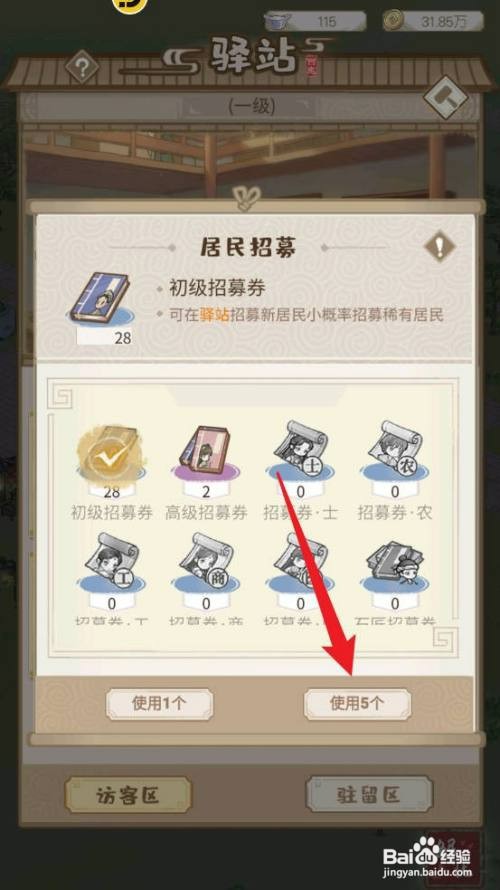This screenshot has width=500, height=890.
Task: Click the large 初级招募券 book thumbnail
Action: coord(102,300)
